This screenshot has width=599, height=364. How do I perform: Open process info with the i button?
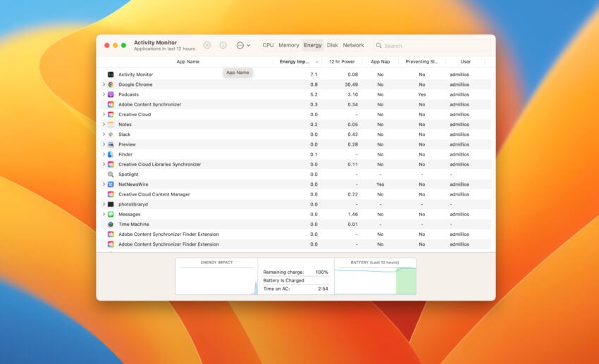[x=223, y=45]
